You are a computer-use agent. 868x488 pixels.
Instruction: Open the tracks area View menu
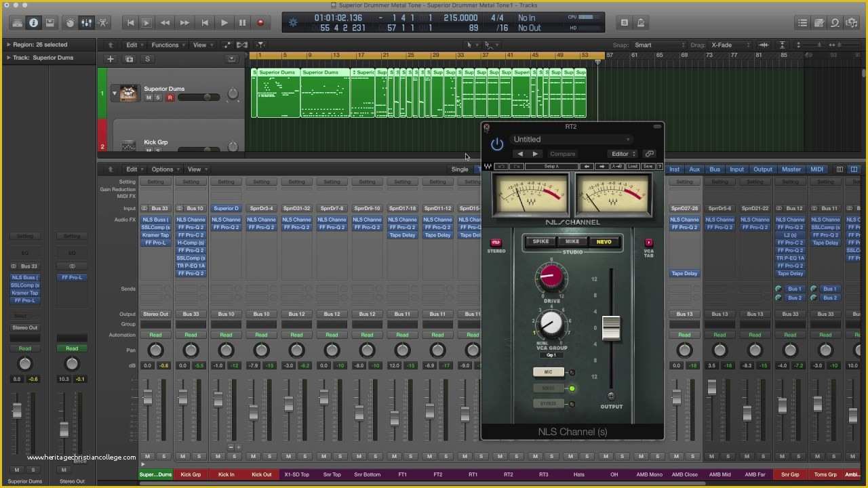point(202,45)
